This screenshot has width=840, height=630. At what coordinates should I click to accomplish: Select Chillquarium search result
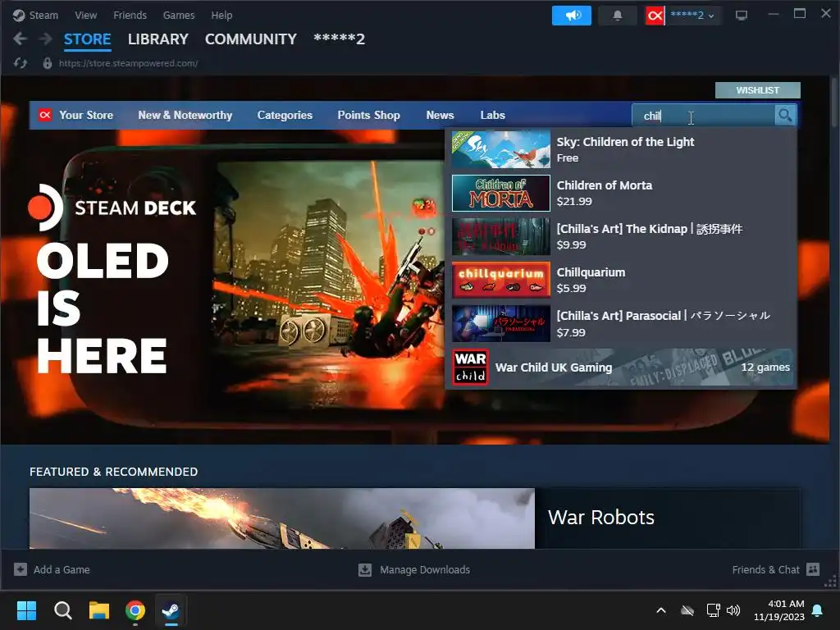[x=621, y=281]
